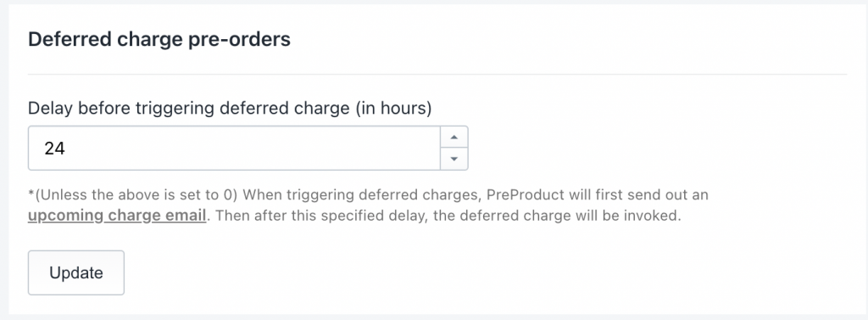The image size is (868, 320).
Task: Select the Deferred charge pre-orders heading
Action: 159,40
